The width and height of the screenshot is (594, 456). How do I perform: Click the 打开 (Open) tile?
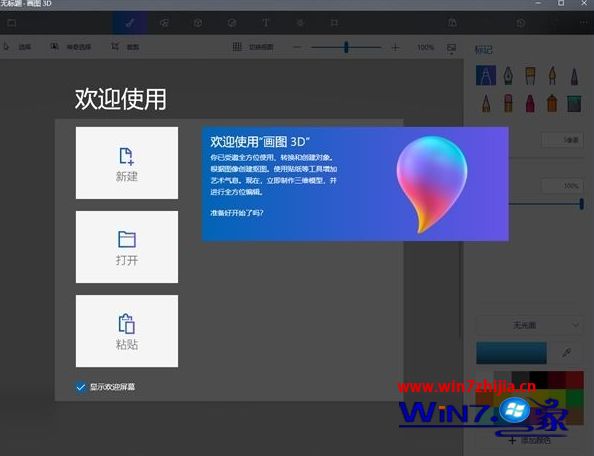pos(127,247)
